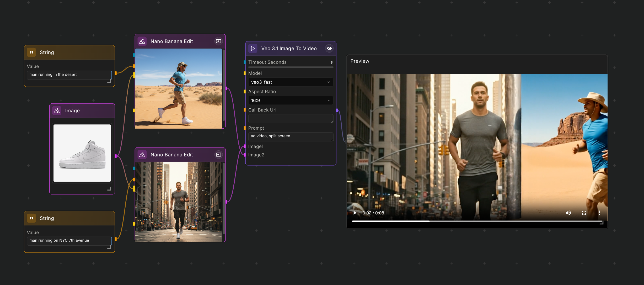This screenshot has width=644, height=285.
Task: Click the top String node's quote icon
Action: [x=31, y=52]
